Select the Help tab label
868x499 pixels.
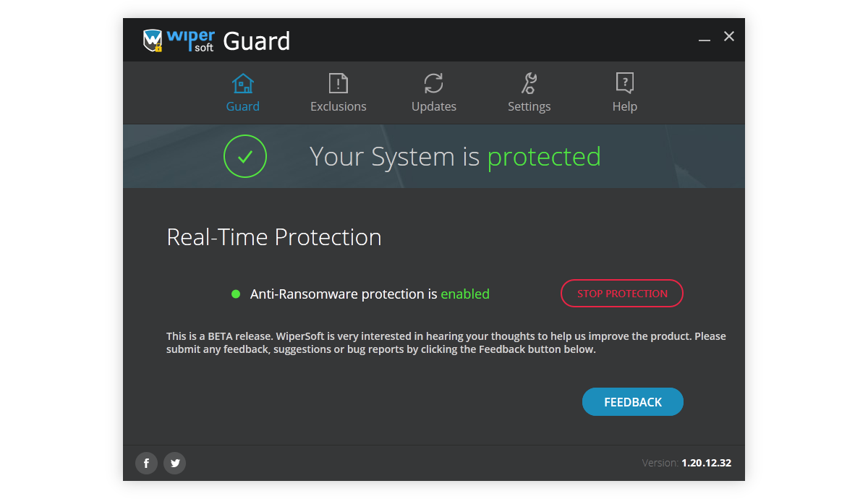tap(625, 107)
